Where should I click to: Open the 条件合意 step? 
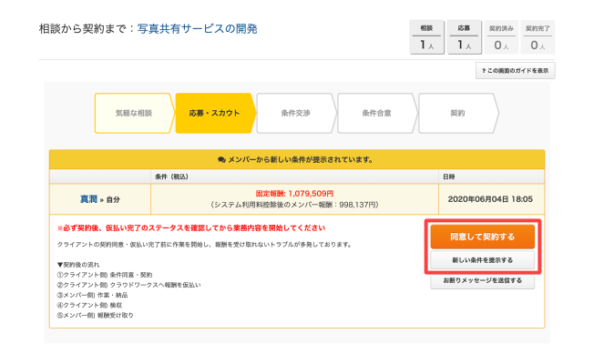376,114
